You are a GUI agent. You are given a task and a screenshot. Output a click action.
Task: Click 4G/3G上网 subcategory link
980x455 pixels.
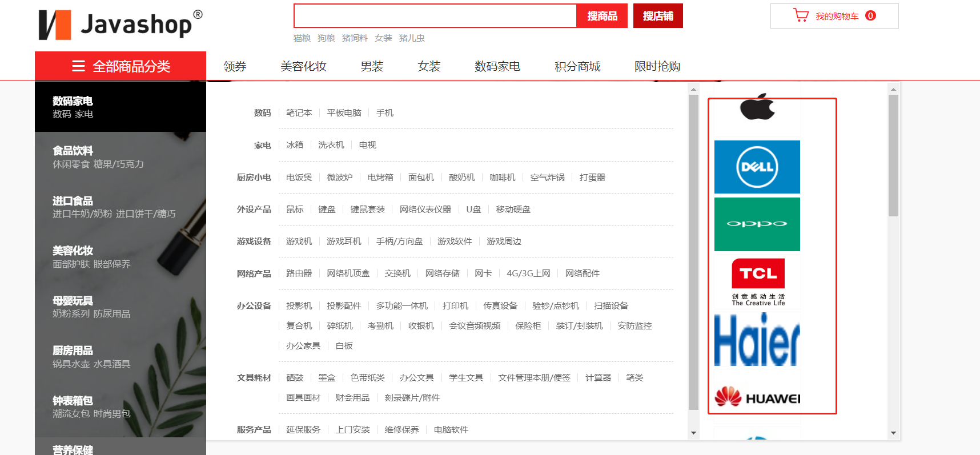tap(528, 273)
